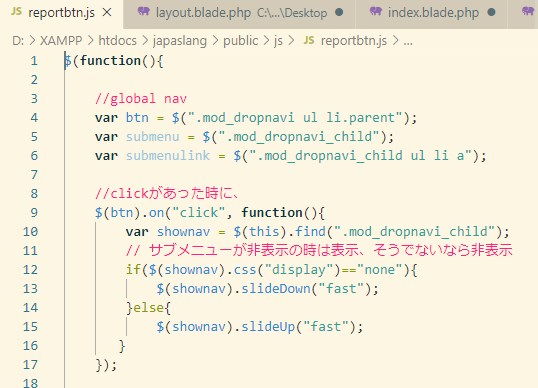Click line number 1 in gutter
The image size is (538, 388).
(x=34, y=61)
